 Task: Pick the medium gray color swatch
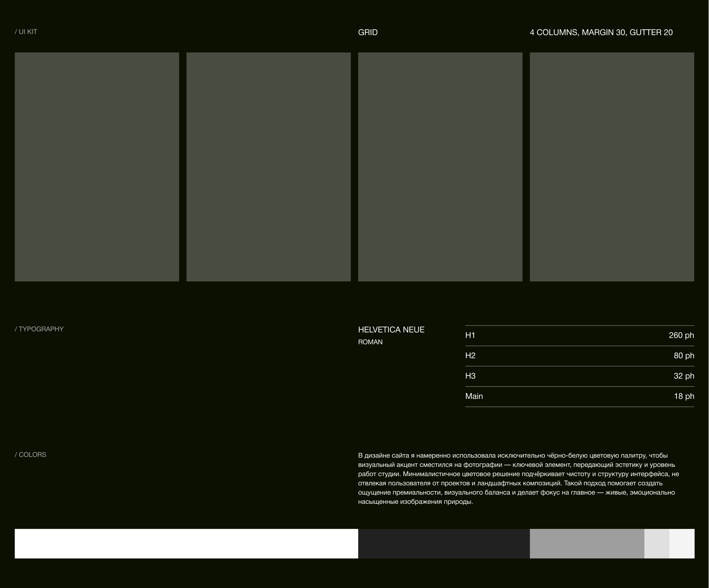point(587,543)
